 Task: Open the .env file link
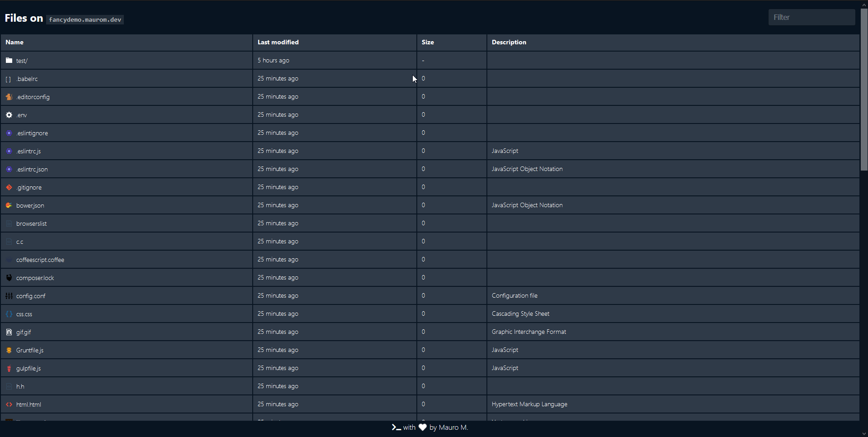(22, 115)
